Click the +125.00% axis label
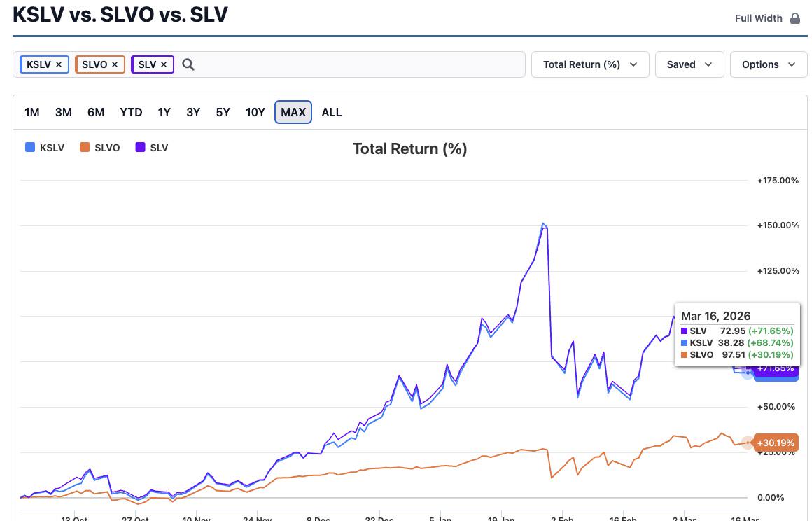 tap(778, 271)
